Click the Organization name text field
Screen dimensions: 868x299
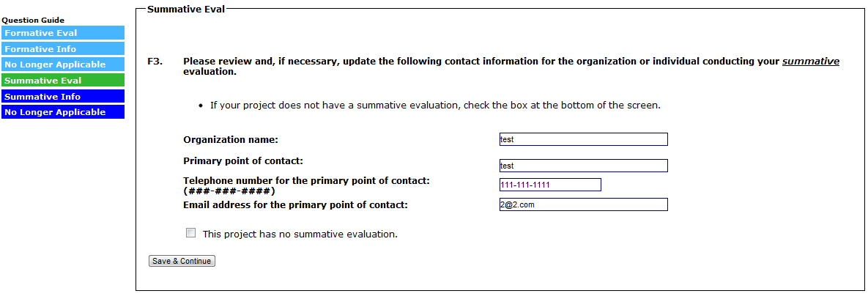pyautogui.click(x=582, y=139)
